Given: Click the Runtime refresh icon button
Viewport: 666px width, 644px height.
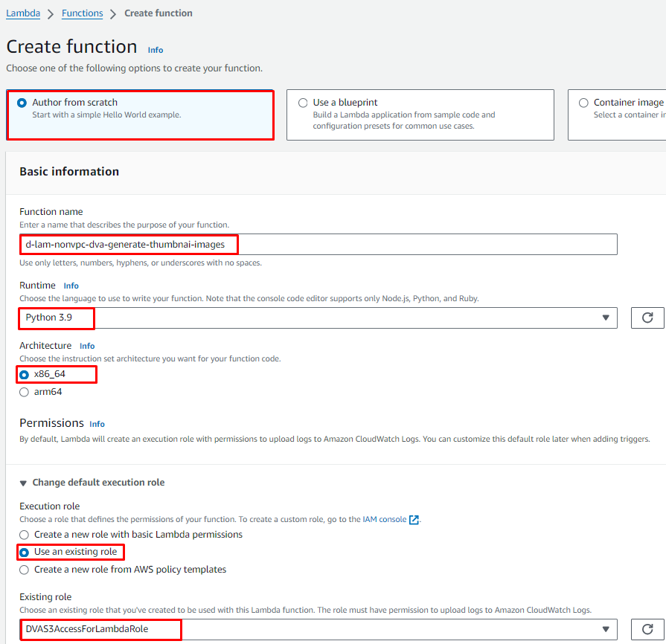Looking at the screenshot, I should tap(647, 318).
